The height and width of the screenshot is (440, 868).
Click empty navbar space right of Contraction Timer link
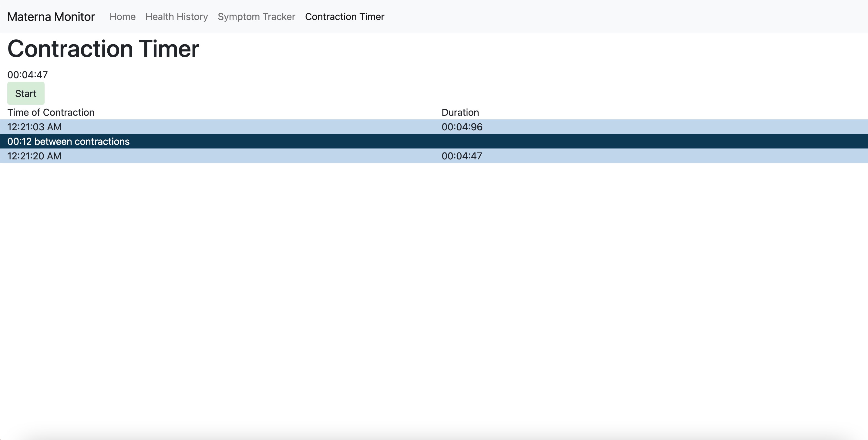click(x=607, y=17)
